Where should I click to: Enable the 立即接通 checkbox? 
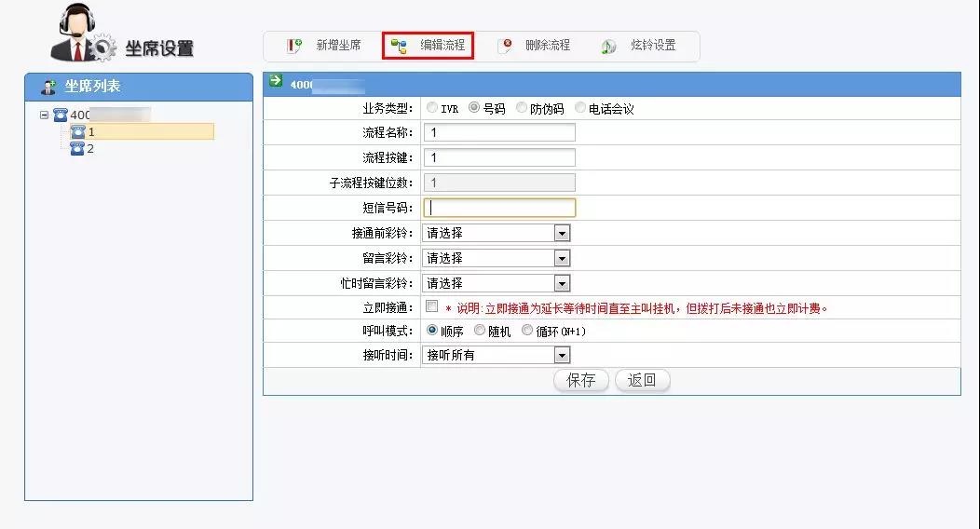(431, 306)
